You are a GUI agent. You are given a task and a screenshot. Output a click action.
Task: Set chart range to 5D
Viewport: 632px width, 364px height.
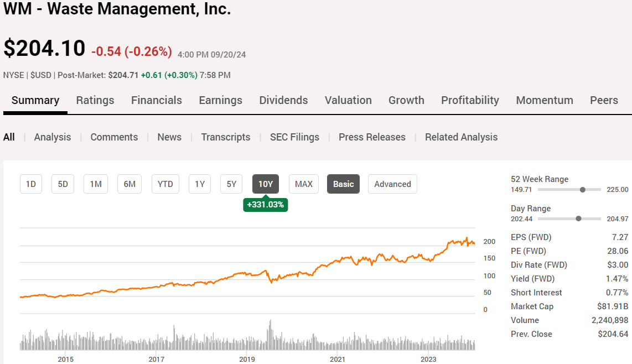pos(63,184)
